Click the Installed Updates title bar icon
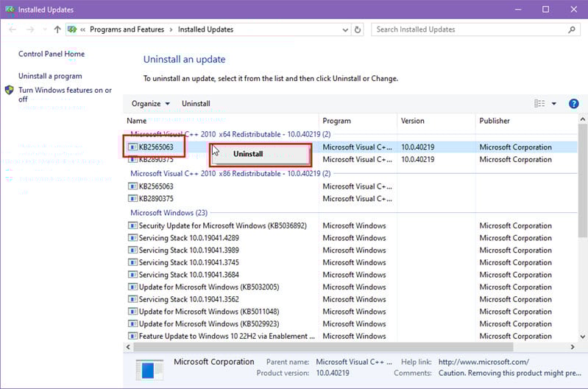The image size is (588, 389). coord(10,10)
